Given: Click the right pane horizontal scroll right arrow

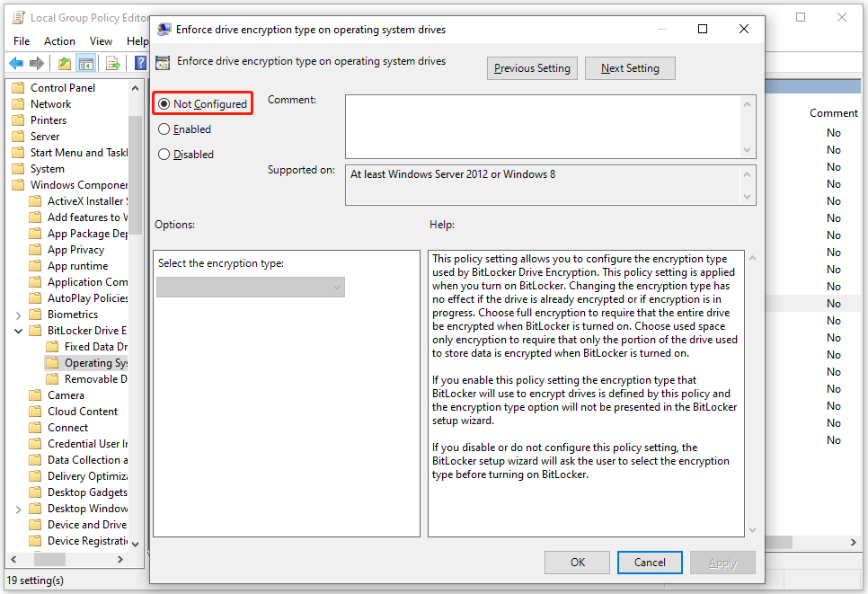Looking at the screenshot, I should click(x=854, y=543).
